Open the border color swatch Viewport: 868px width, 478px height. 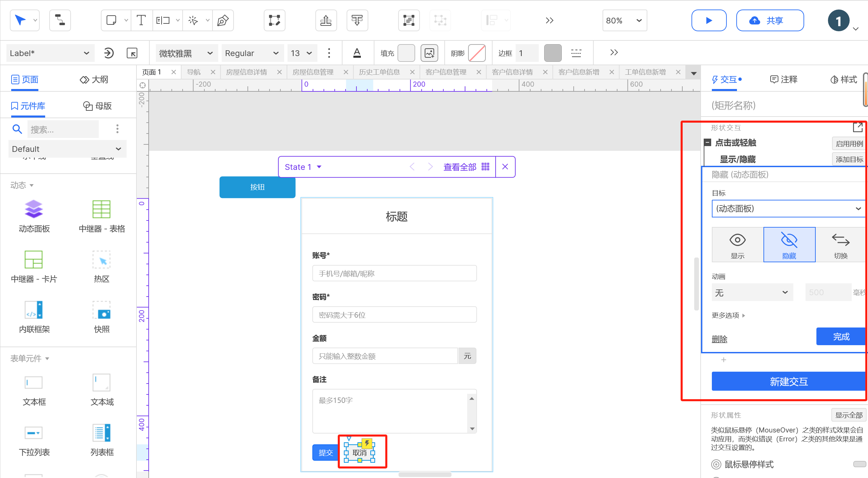(552, 53)
